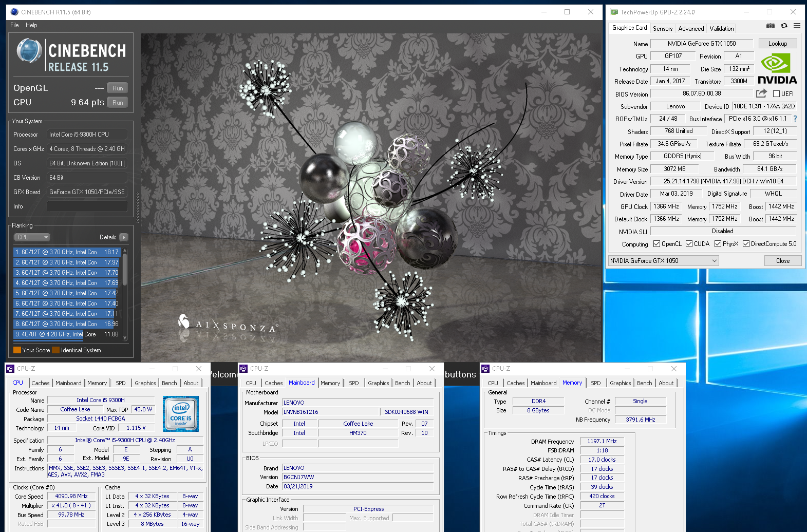Switch to GPU-Z Sensors tab
This screenshot has height=532, width=807.
coord(663,29)
